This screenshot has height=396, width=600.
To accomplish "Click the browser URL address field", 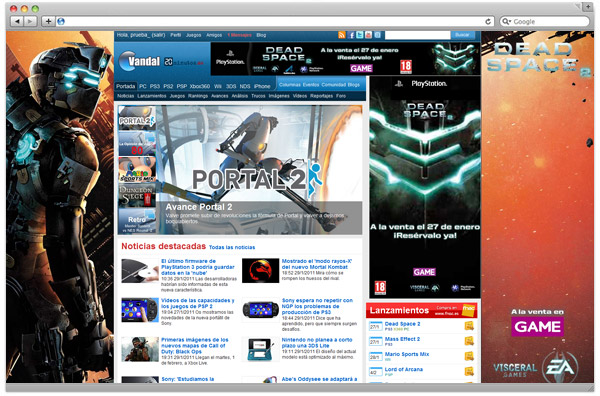I will (274, 21).
